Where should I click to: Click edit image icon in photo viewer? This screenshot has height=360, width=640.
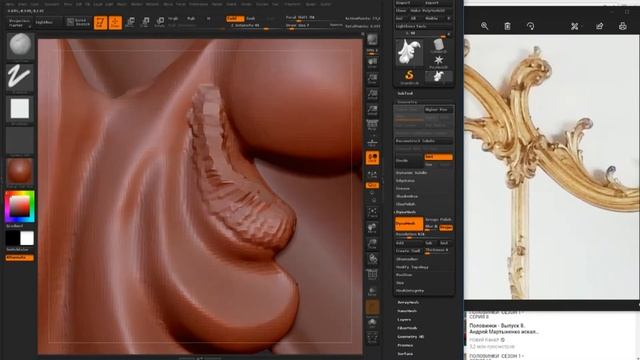point(575,26)
